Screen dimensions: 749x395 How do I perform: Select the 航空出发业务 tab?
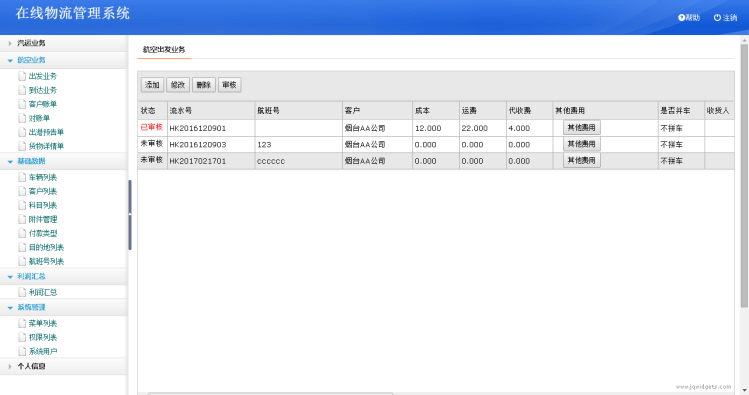tap(164, 49)
